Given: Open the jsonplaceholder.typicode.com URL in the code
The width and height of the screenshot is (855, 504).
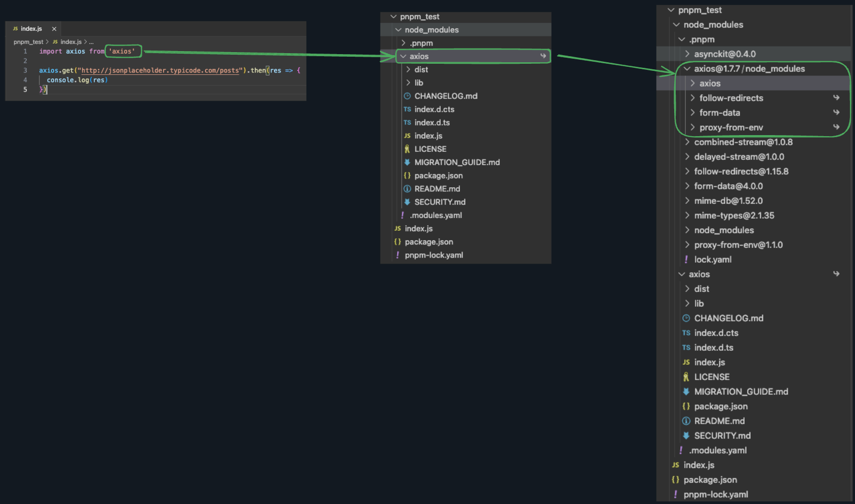Looking at the screenshot, I should tap(160, 70).
